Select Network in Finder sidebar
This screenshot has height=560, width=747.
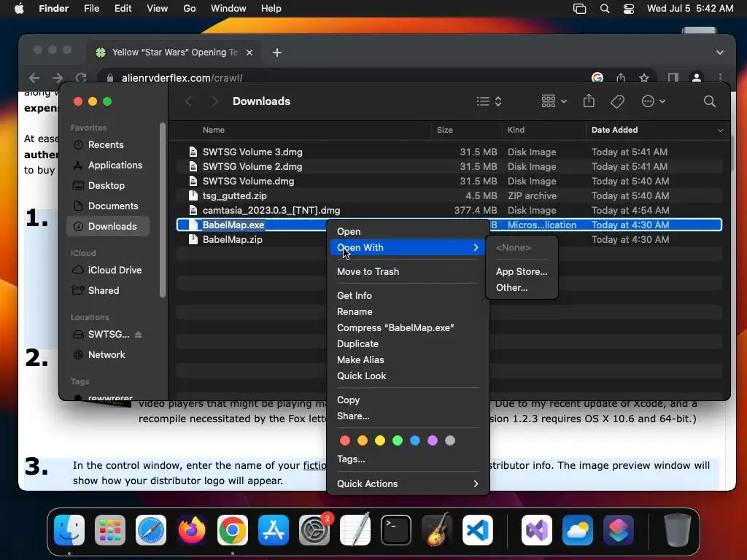click(x=108, y=355)
